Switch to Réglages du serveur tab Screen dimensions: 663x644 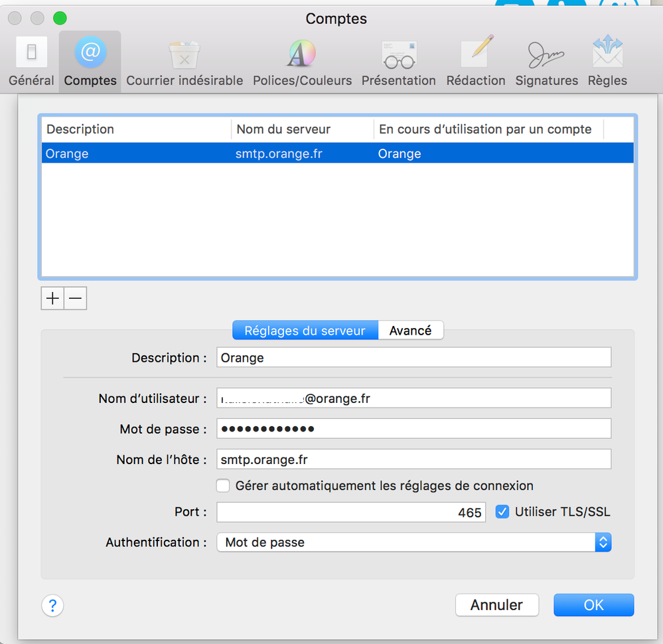305,330
